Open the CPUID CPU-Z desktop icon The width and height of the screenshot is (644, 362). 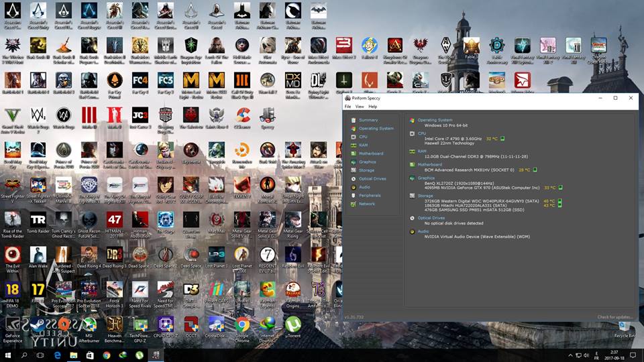pyautogui.click(x=166, y=329)
